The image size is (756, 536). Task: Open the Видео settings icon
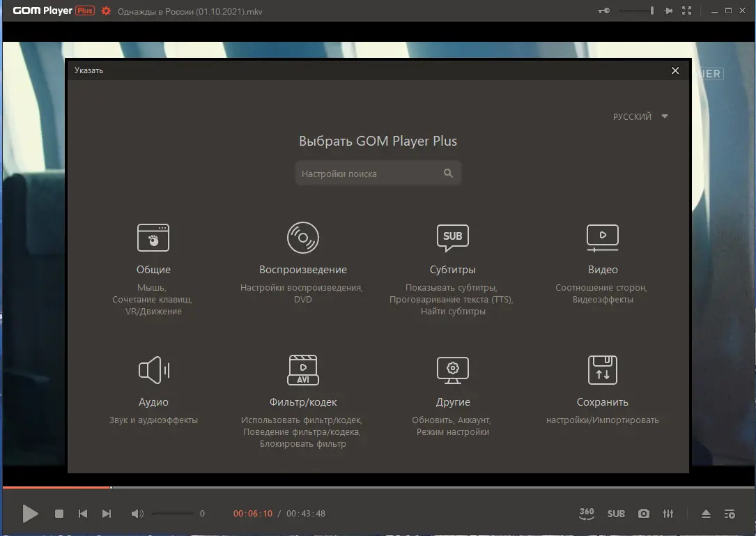[602, 238]
